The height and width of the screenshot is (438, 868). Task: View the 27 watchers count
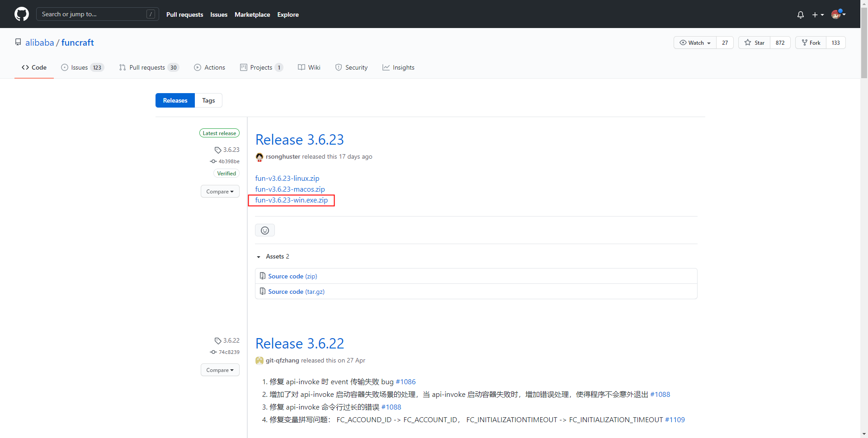tap(725, 42)
